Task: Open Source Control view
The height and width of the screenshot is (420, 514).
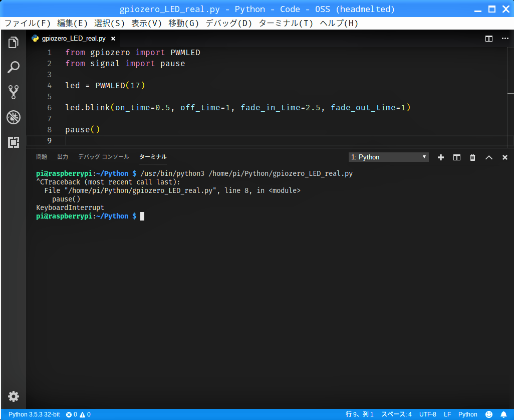Action: tap(14, 92)
